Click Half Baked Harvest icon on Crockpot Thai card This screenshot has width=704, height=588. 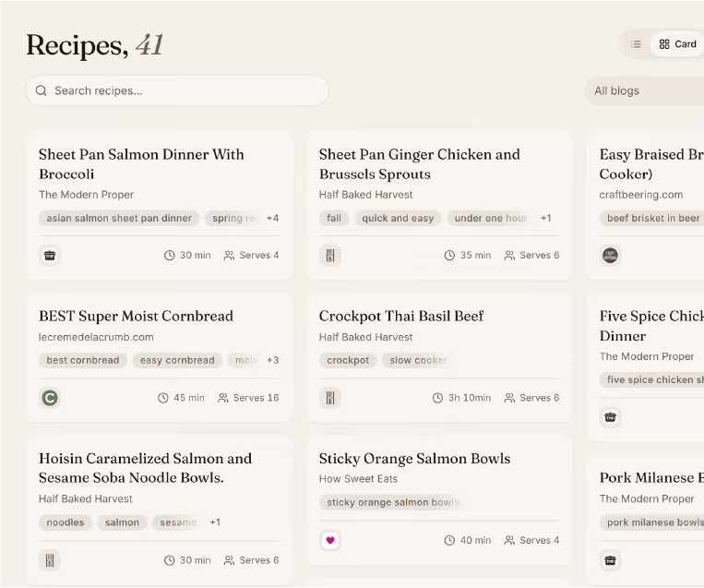[330, 398]
